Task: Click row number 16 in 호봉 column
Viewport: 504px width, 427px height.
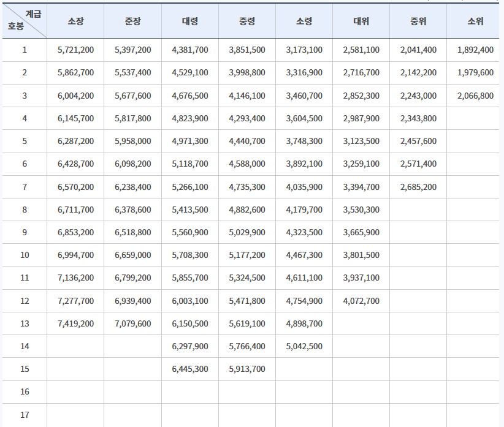Action: 25,392
